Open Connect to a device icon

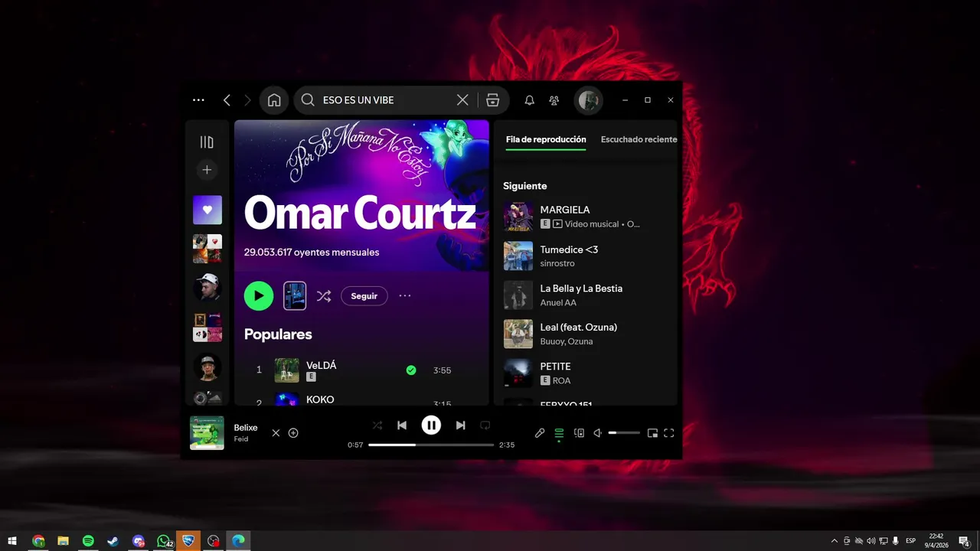(x=579, y=433)
